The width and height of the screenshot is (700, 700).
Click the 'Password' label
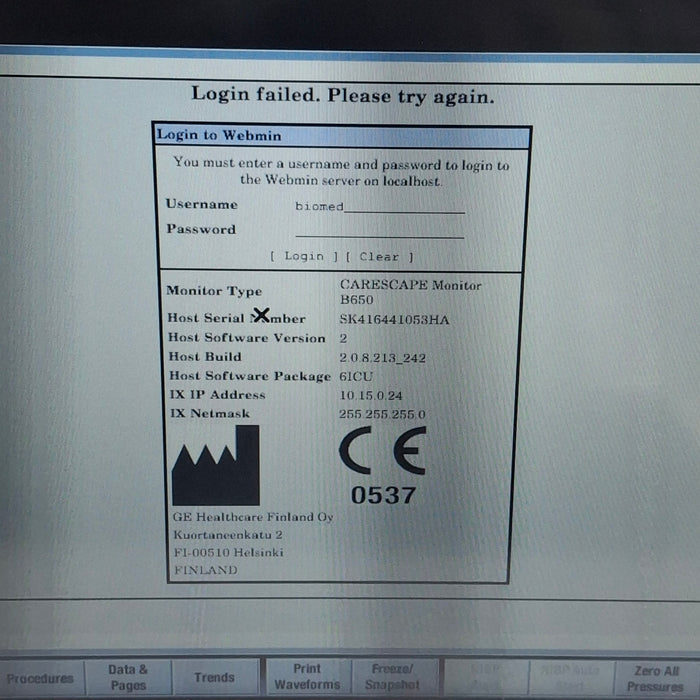pyautogui.click(x=201, y=229)
